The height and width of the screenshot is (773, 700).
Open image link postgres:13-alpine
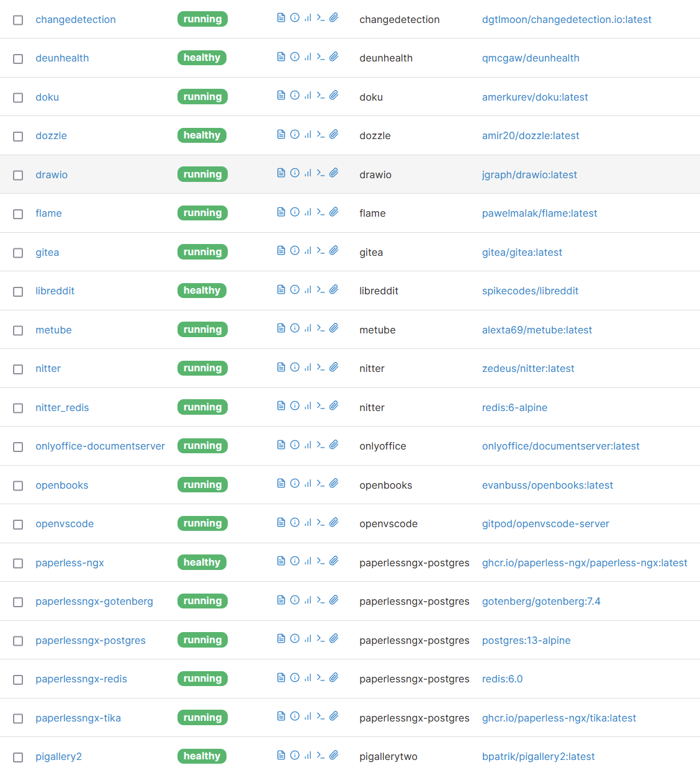pos(526,640)
